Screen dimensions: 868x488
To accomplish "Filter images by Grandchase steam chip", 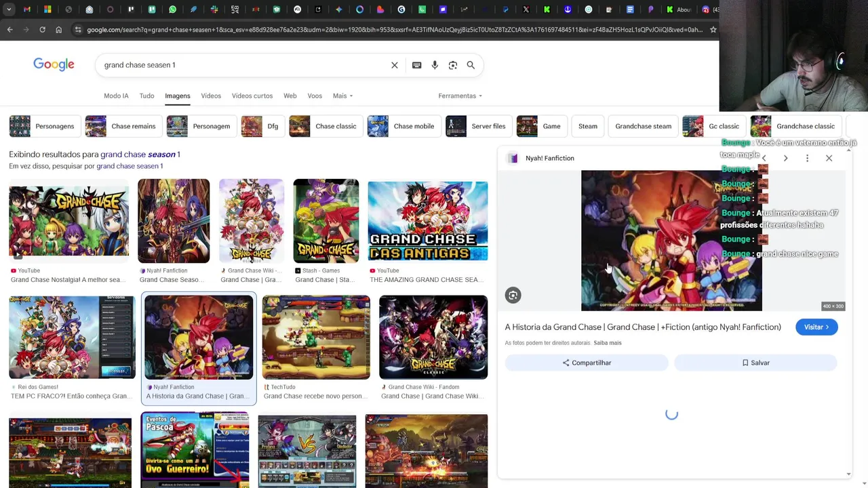I will (644, 126).
